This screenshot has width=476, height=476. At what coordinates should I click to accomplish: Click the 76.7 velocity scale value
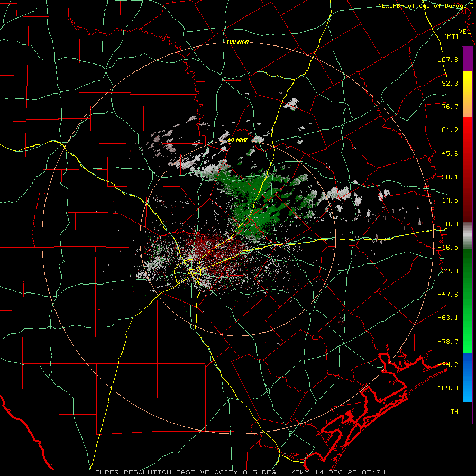450,106
